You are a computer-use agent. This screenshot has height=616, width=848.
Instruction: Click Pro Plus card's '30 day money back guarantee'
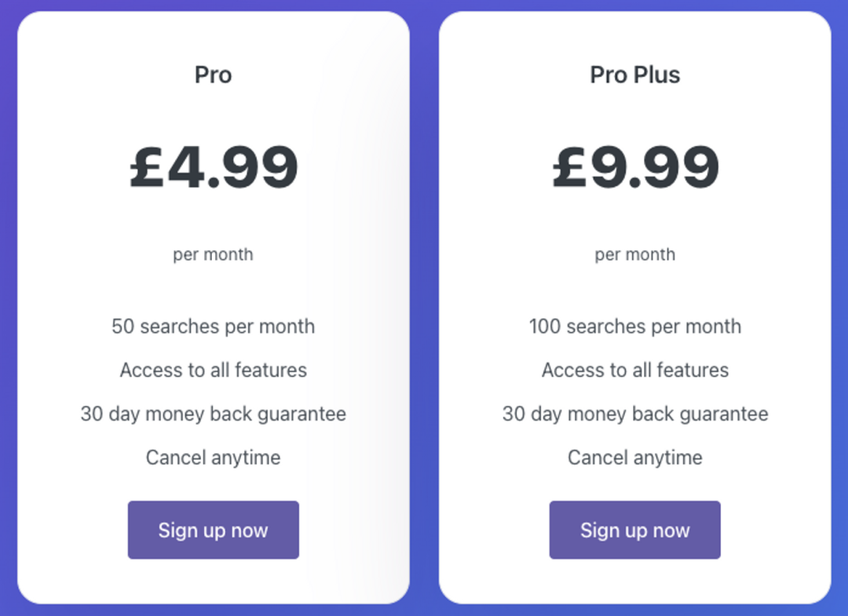point(634,414)
